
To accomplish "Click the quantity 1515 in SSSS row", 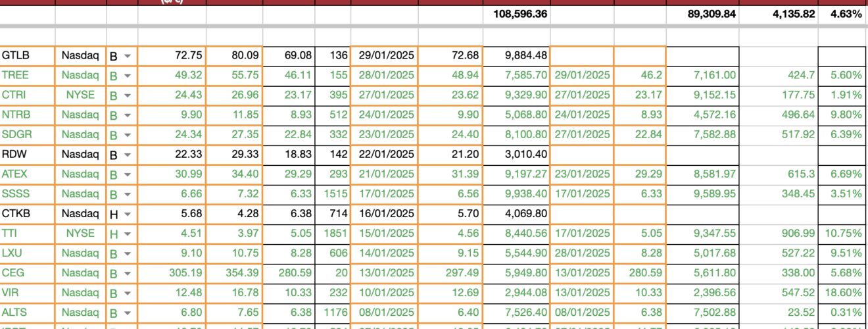I will 333,194.
